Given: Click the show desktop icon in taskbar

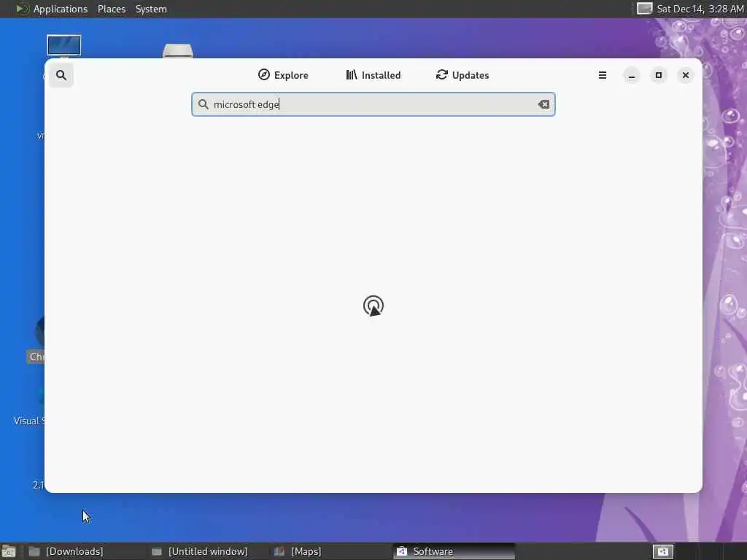Looking at the screenshot, I should 9,552.
